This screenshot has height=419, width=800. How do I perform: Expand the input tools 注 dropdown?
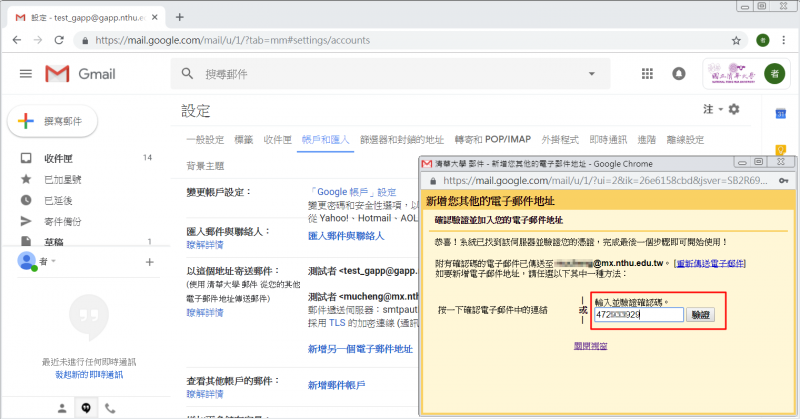(x=711, y=109)
